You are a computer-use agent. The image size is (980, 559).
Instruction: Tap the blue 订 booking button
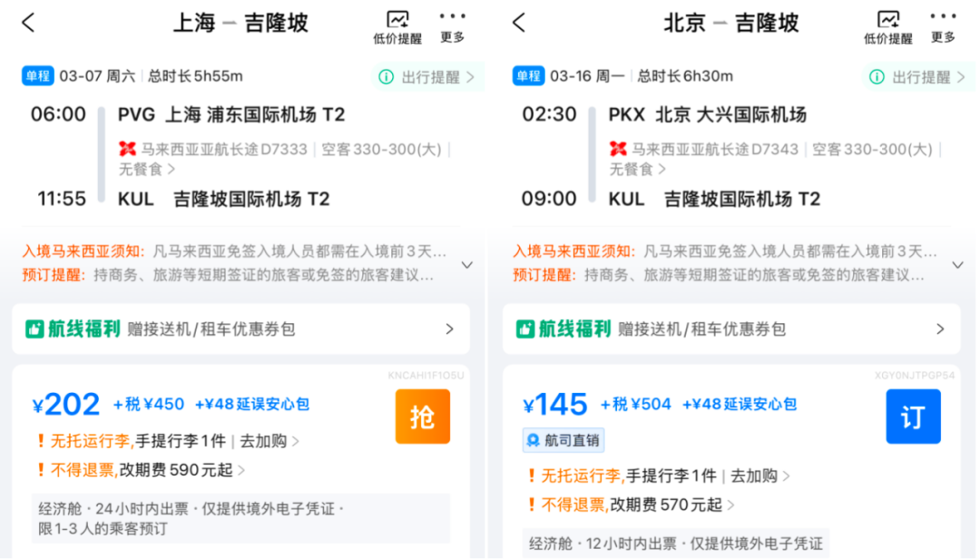[913, 416]
